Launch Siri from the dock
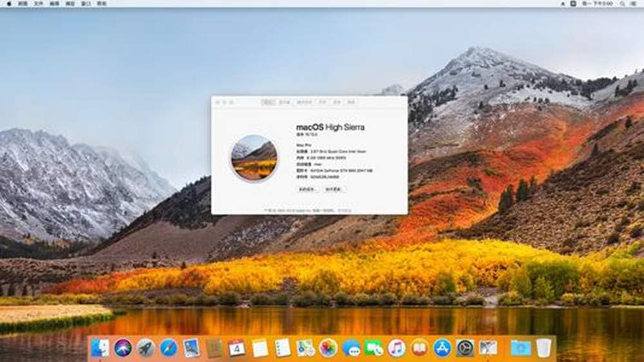Image resolution: width=644 pixels, height=362 pixels. point(123,348)
